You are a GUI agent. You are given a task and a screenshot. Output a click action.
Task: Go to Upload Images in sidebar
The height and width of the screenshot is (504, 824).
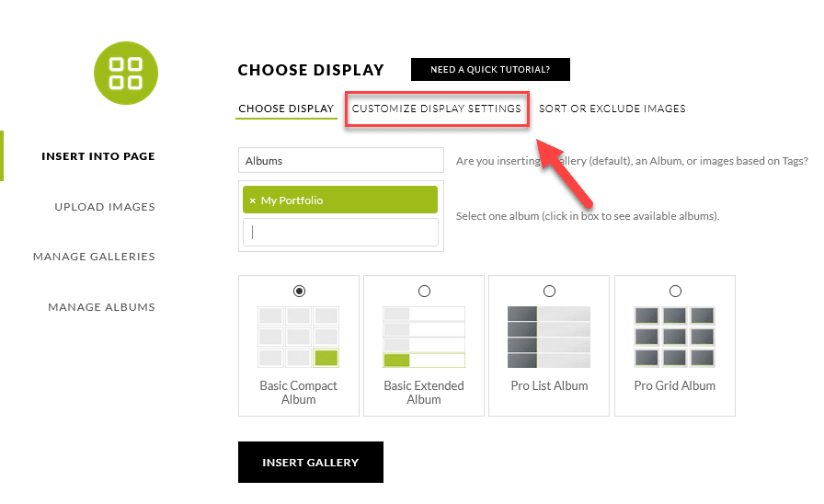click(x=105, y=207)
